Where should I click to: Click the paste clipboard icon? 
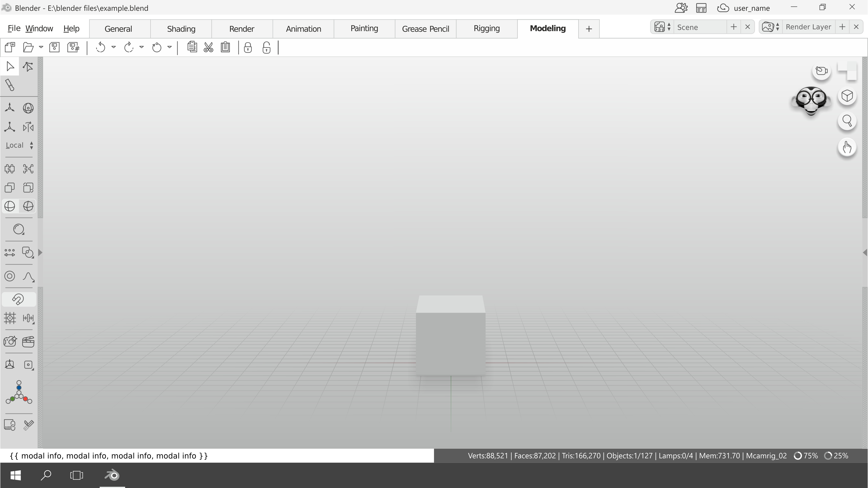[225, 47]
